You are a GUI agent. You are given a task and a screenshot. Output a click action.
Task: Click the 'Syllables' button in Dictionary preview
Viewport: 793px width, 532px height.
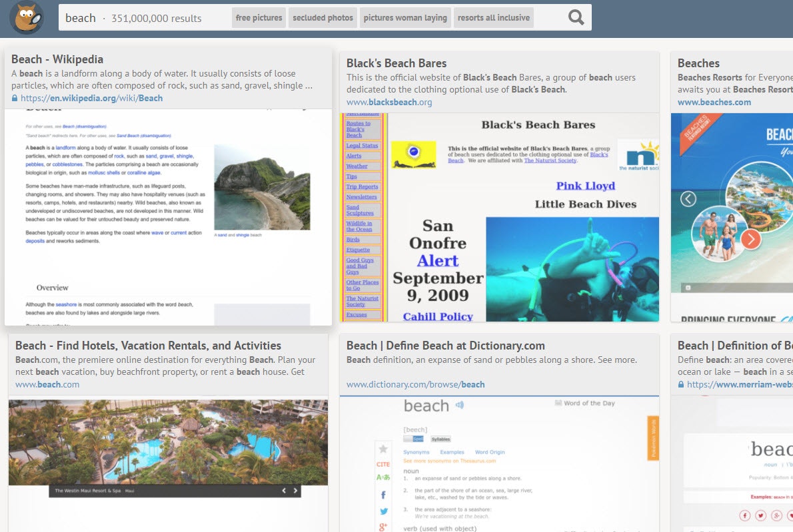point(440,439)
